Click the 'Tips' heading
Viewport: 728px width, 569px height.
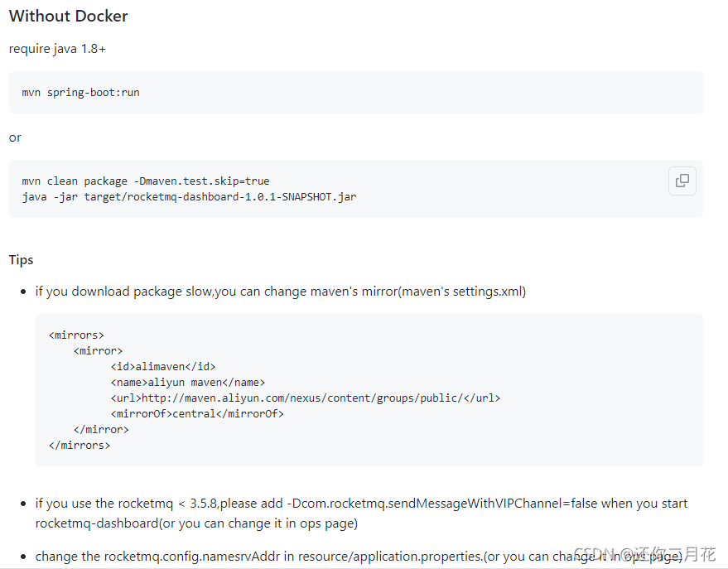(x=21, y=260)
